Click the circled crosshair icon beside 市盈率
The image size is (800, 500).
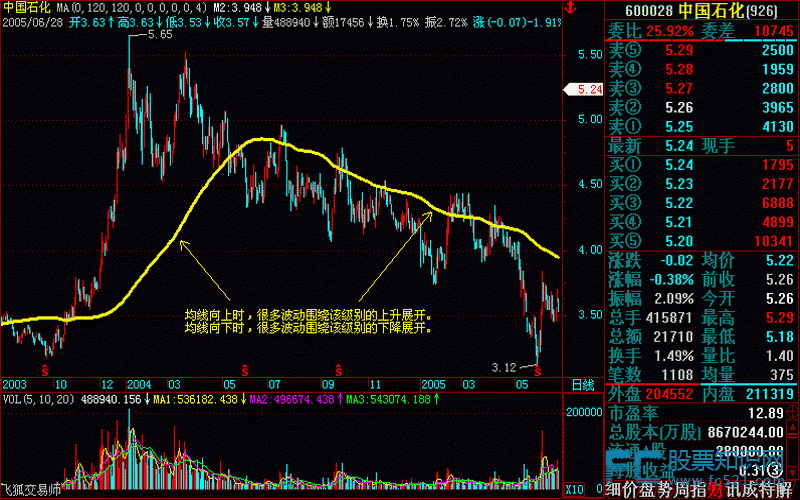(x=794, y=412)
